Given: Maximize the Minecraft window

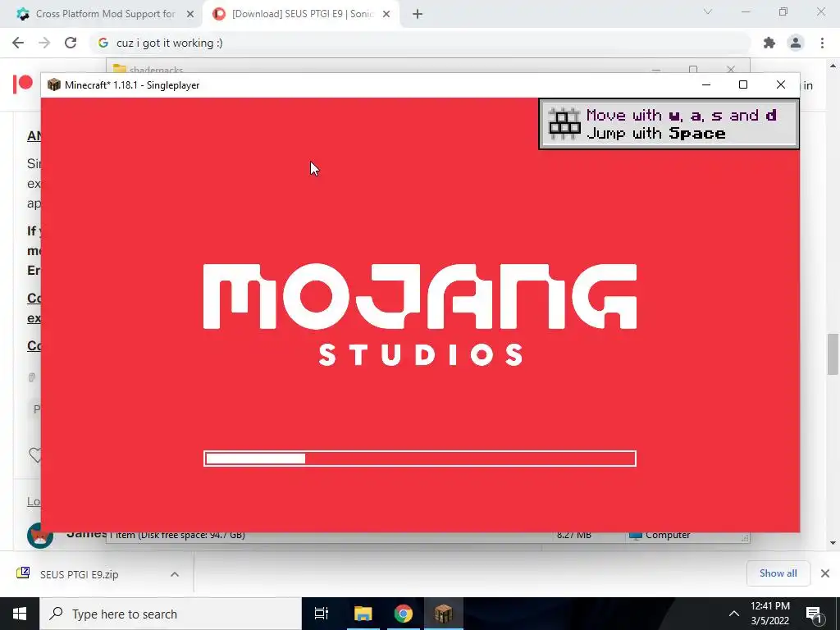Looking at the screenshot, I should tap(743, 84).
